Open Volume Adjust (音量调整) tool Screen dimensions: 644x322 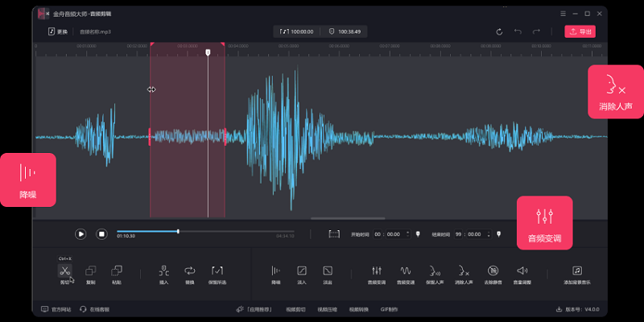click(522, 271)
